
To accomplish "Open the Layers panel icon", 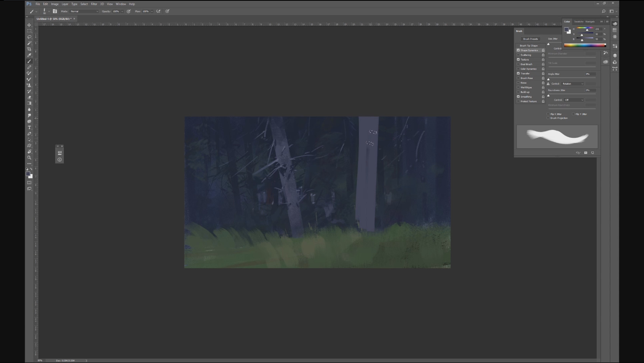I will (615, 56).
